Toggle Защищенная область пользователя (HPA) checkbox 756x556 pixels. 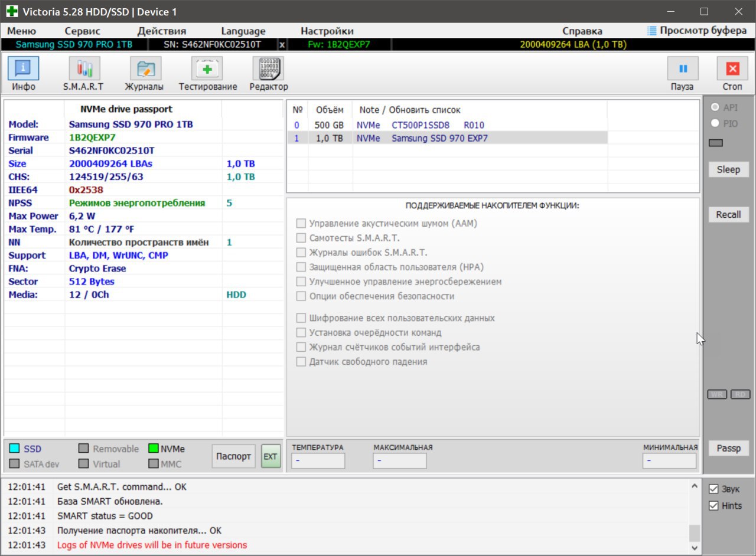pos(301,267)
